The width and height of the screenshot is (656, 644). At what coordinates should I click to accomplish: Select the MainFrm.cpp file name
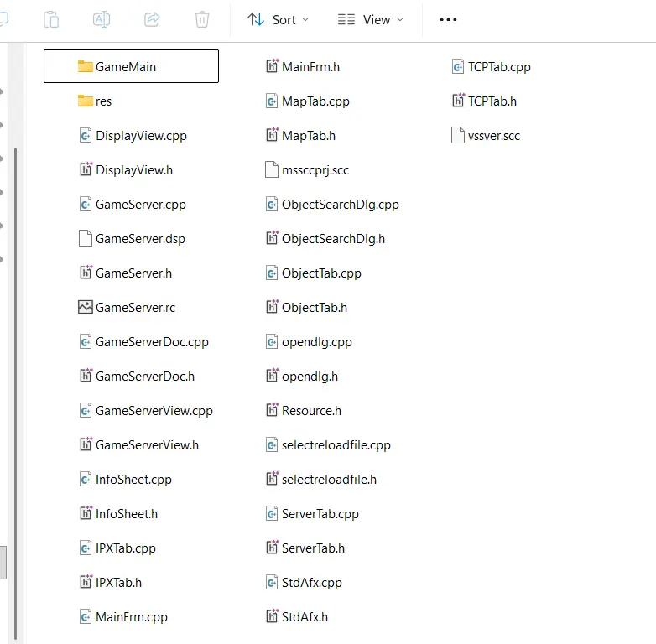click(132, 617)
